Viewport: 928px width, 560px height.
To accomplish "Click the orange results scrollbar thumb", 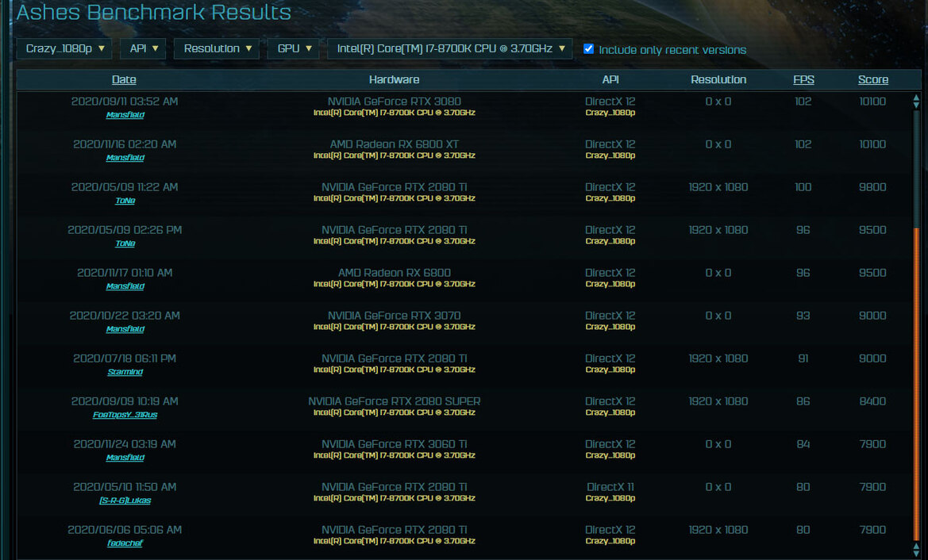I will tap(916, 385).
